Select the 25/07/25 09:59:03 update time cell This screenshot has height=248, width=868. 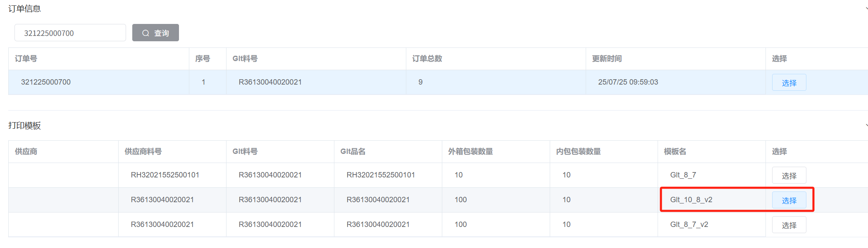pyautogui.click(x=628, y=82)
